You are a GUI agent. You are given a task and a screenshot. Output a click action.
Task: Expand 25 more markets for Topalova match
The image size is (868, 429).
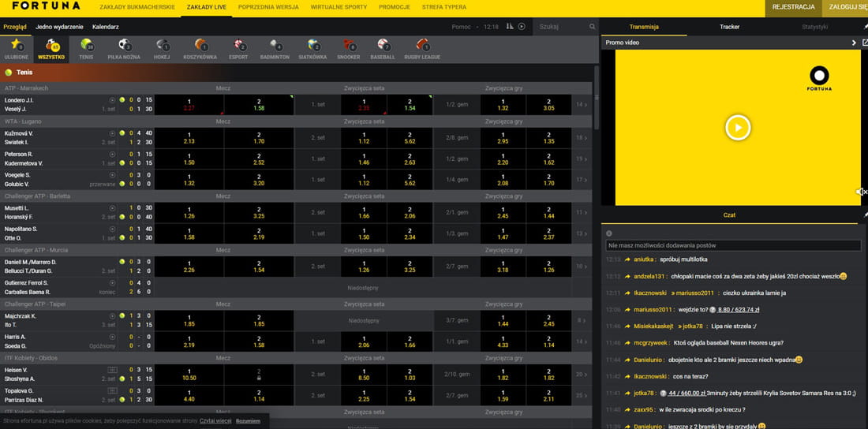pyautogui.click(x=582, y=395)
